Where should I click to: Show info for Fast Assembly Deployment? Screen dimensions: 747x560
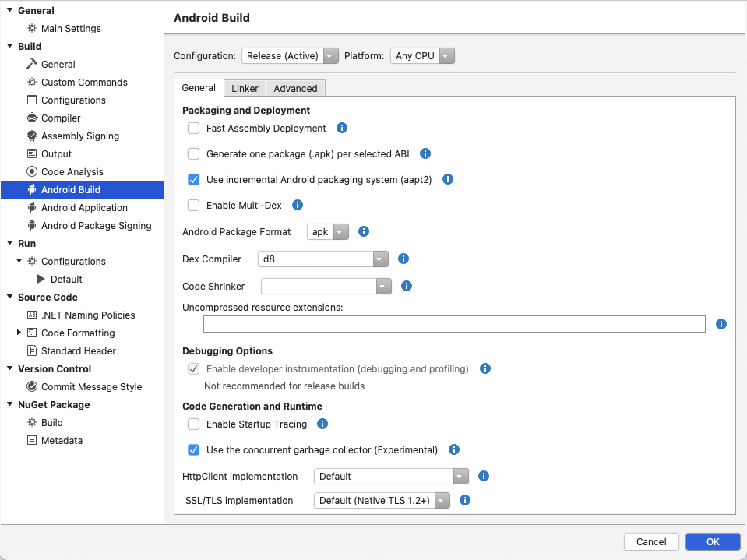coord(342,128)
